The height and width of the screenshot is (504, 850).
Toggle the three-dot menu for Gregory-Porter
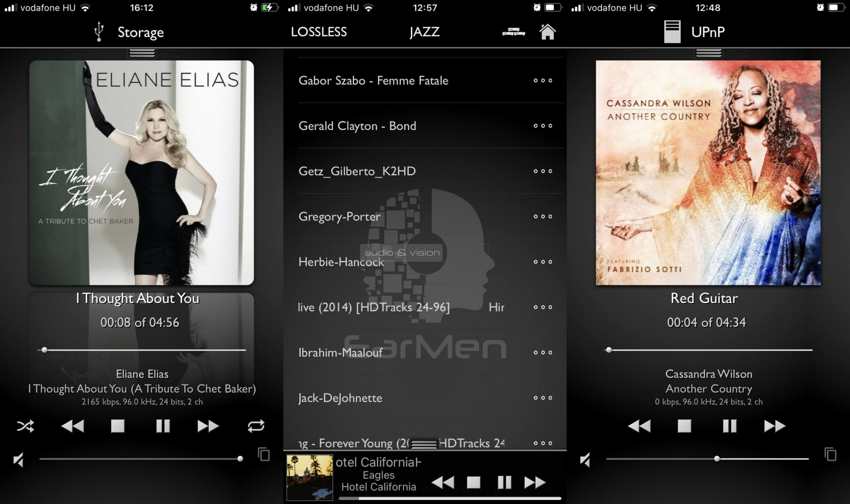pos(542,217)
